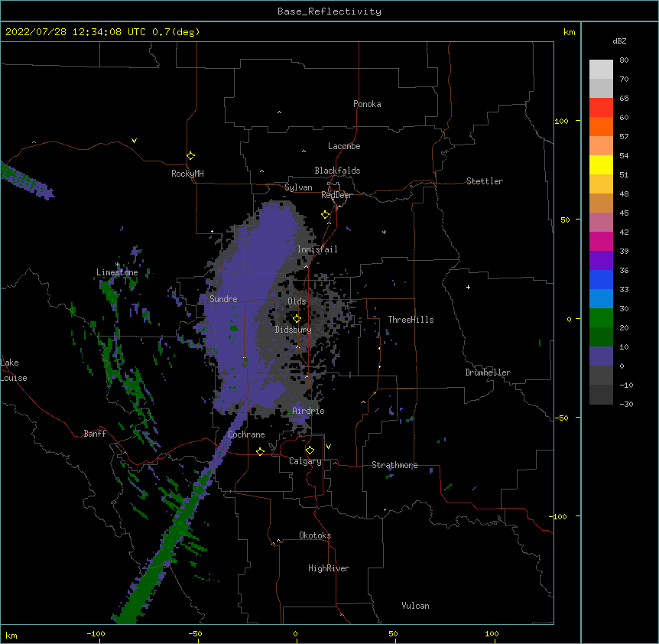Click the Strathmore label

(x=394, y=465)
